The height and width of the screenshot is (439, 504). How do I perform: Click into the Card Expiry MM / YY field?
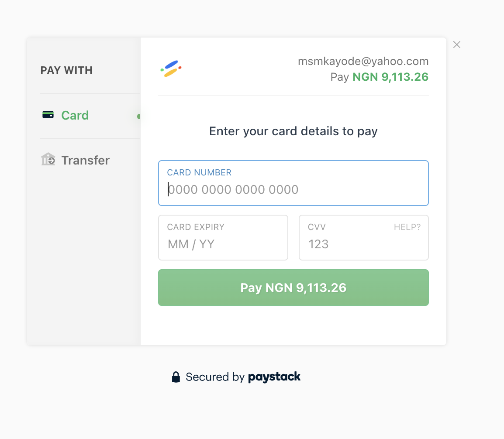pos(223,238)
